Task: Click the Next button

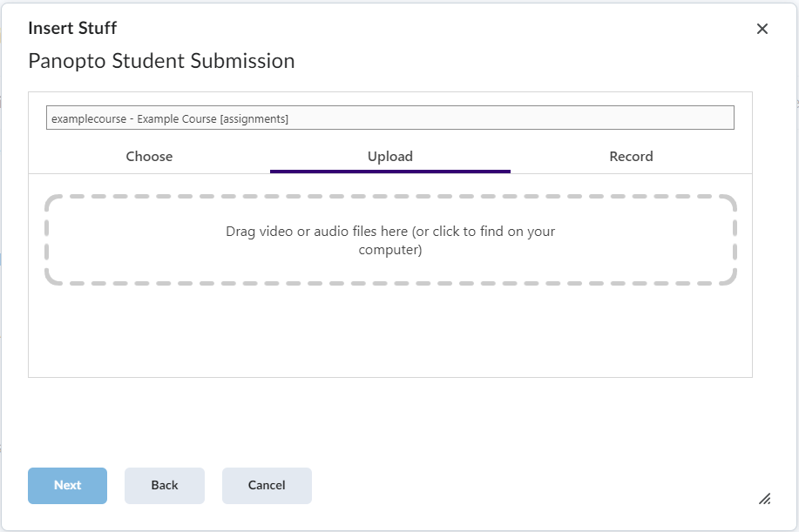Action: click(67, 486)
